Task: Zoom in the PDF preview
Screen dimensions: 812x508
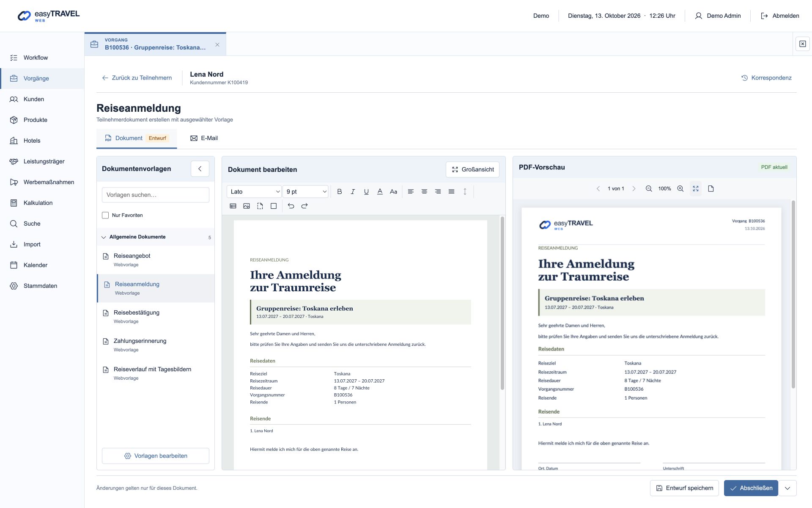Action: click(680, 189)
